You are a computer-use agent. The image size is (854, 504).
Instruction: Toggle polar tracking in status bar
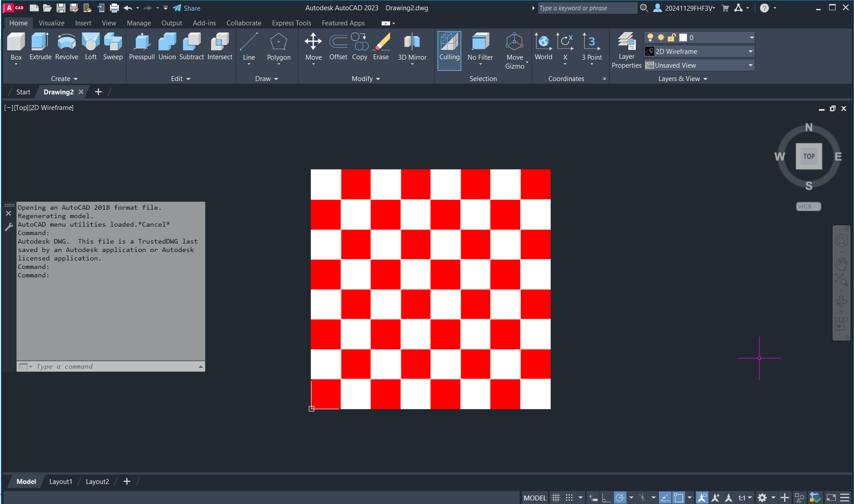(620, 498)
